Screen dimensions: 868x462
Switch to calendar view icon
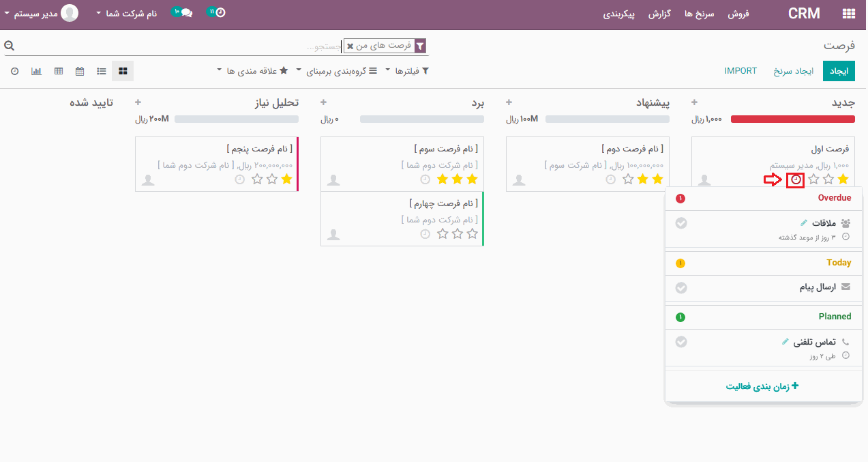[80, 70]
